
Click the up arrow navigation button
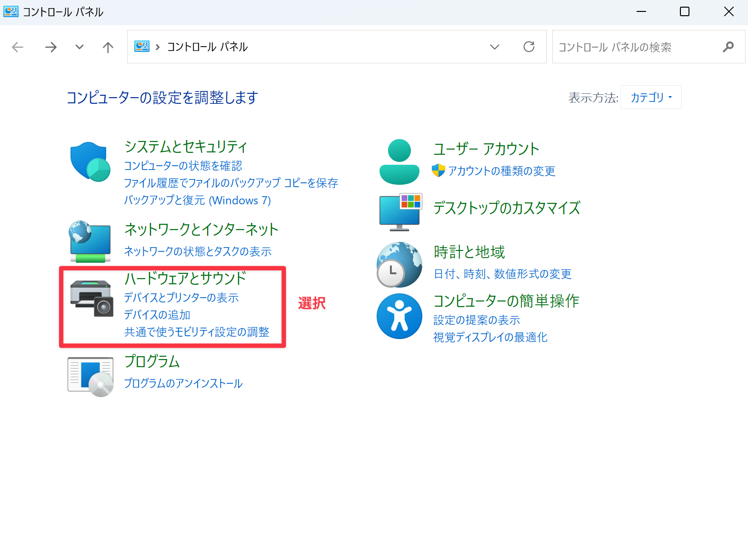click(x=108, y=47)
